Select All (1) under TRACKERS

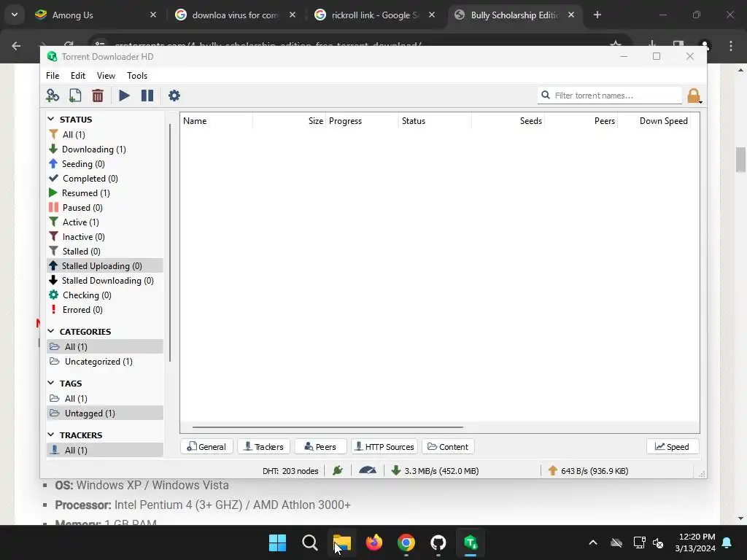click(x=105, y=450)
